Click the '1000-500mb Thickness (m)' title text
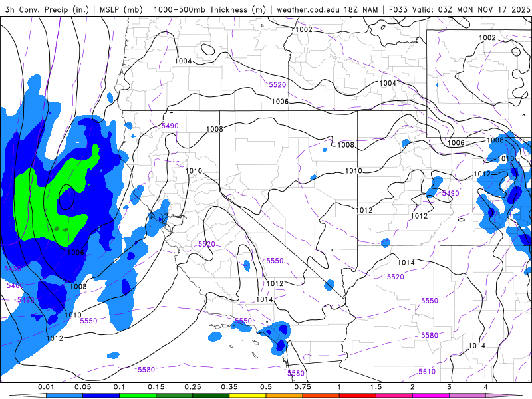The width and height of the screenshot is (532, 399). click(209, 9)
